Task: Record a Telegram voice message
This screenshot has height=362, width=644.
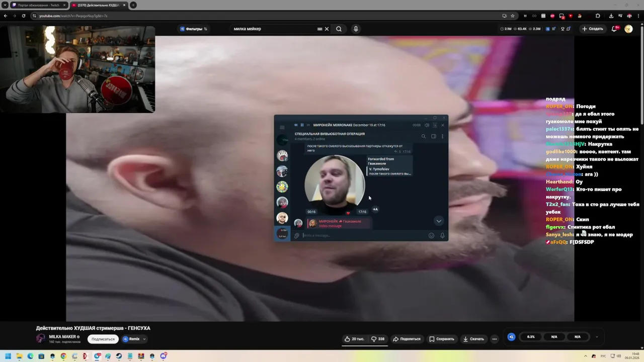Action: 442,235
